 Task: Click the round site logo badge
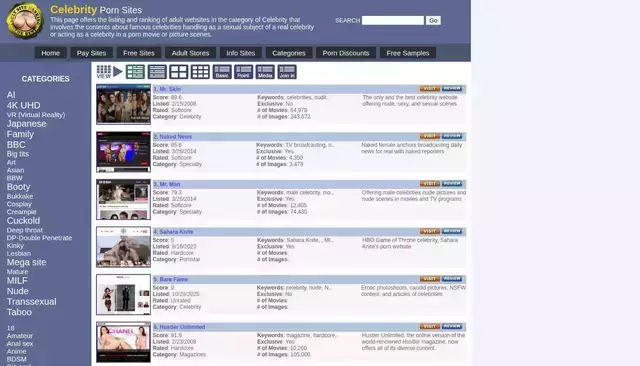tap(25, 20)
